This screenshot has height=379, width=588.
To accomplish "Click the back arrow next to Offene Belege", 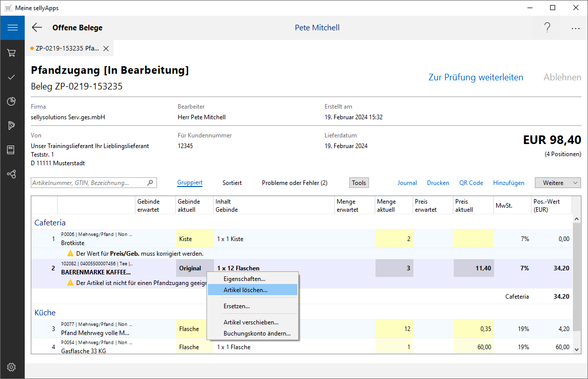I will [x=37, y=28].
